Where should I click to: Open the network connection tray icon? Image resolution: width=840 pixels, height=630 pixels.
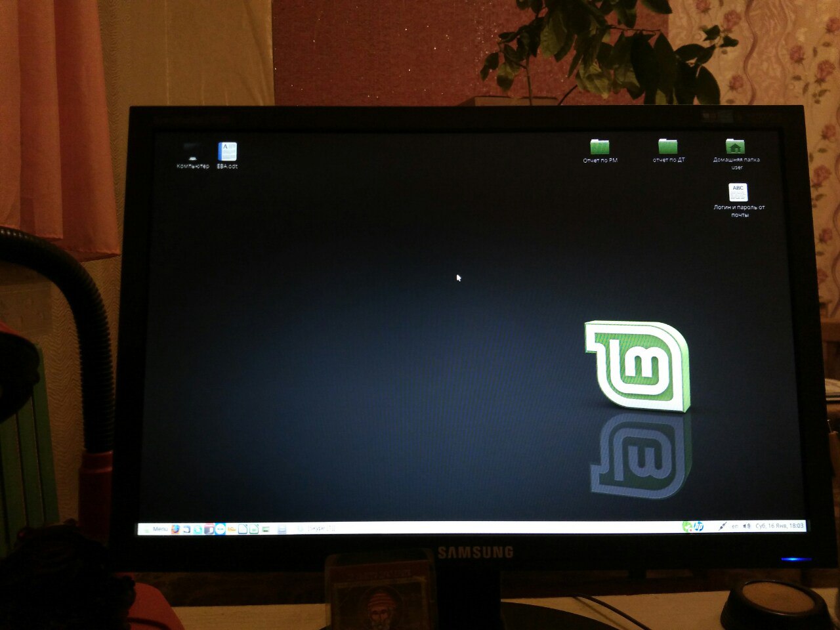[x=723, y=526]
